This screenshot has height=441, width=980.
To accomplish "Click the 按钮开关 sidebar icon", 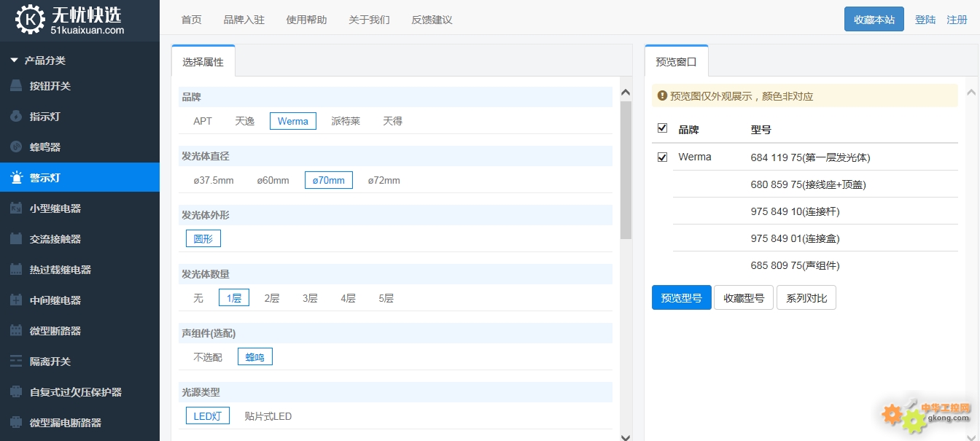I will click(x=16, y=86).
